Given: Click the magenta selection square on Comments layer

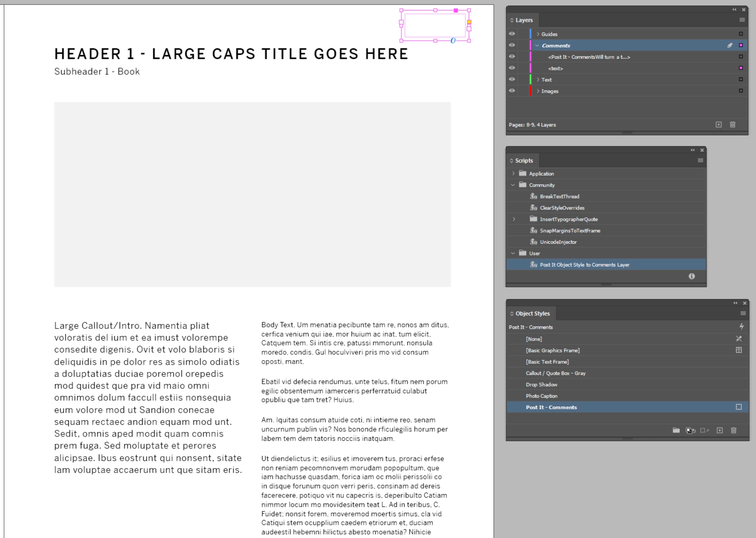Looking at the screenshot, I should pyautogui.click(x=741, y=45).
